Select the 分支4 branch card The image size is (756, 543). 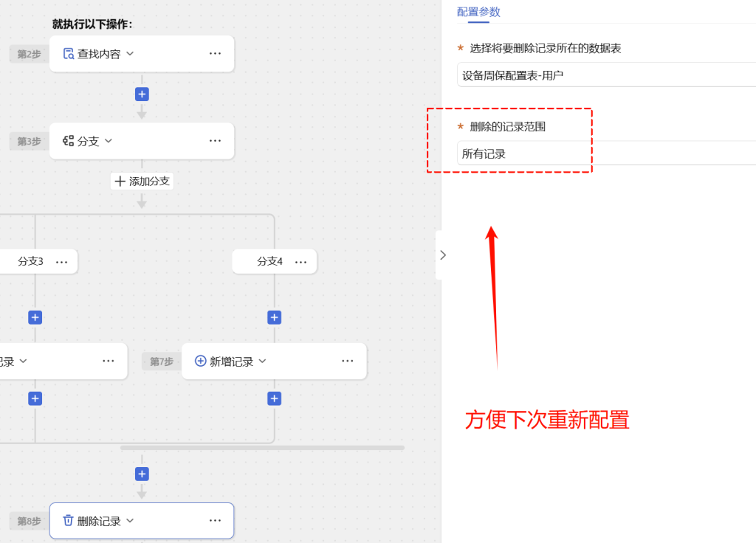[x=275, y=261]
